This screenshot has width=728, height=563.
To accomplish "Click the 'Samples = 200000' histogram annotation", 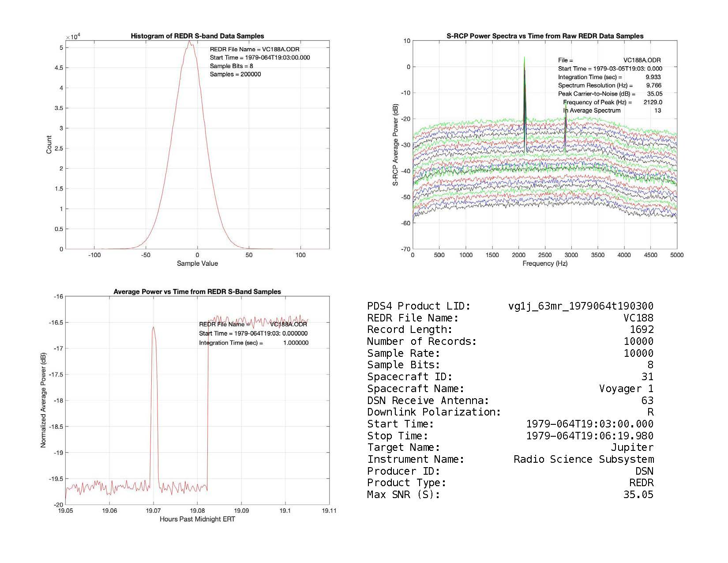I will click(235, 74).
